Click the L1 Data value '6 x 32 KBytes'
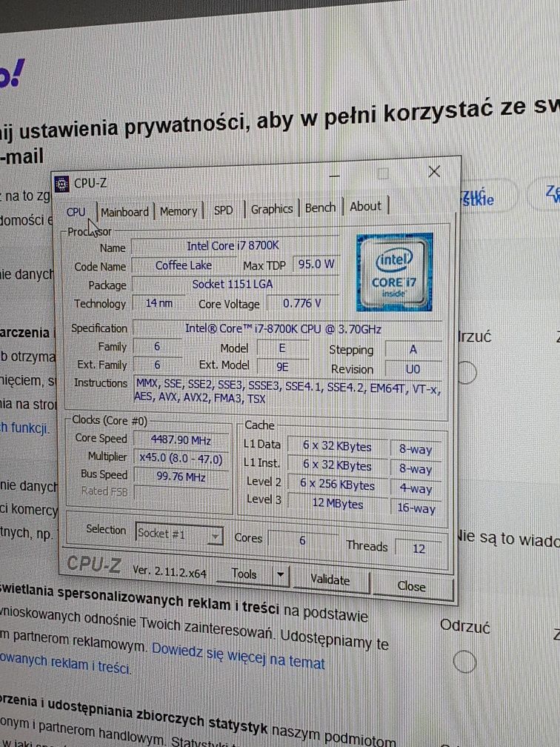The width and height of the screenshot is (560, 747). [338, 446]
